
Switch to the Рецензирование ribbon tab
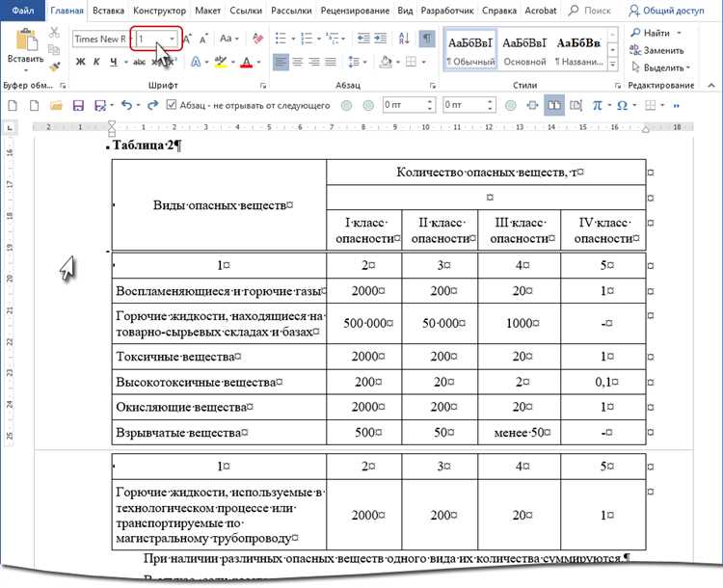(355, 11)
